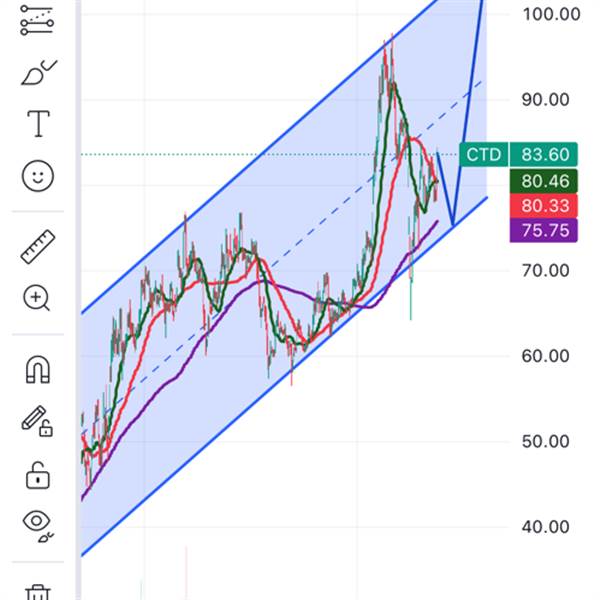This screenshot has width=600, height=600.
Task: Select the Gann and Fibonacci pattern tool
Action: 37,20
